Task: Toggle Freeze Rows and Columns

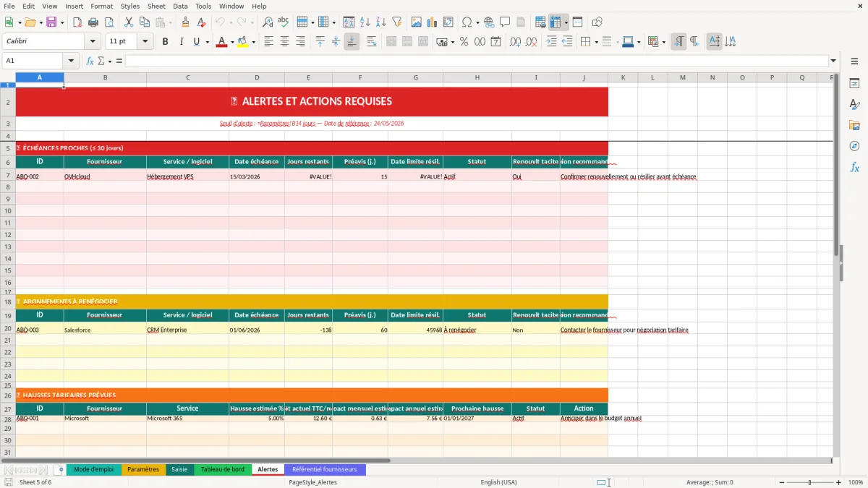Action: click(556, 22)
